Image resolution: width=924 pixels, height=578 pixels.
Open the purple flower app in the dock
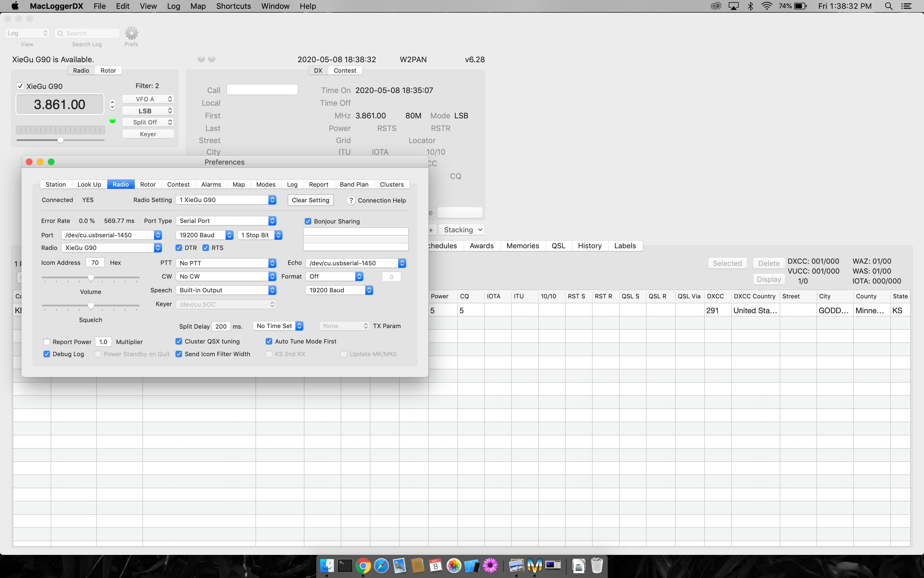click(490, 565)
